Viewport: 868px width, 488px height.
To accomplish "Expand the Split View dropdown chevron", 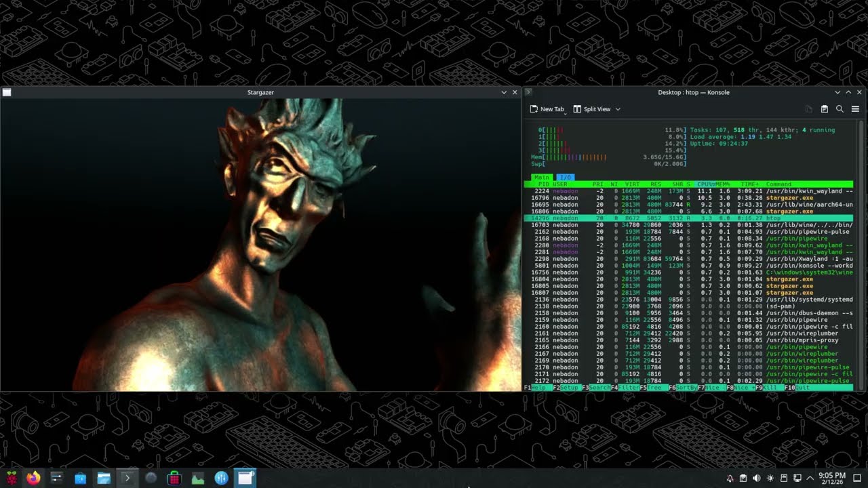I will (618, 109).
